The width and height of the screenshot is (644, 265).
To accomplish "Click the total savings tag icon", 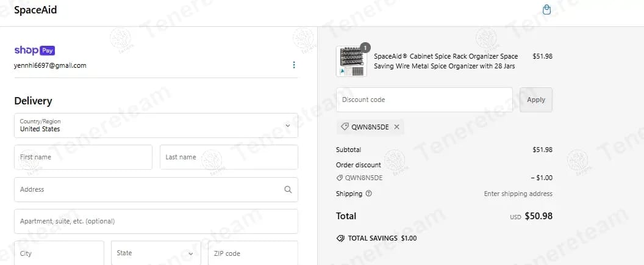I will coord(340,238).
